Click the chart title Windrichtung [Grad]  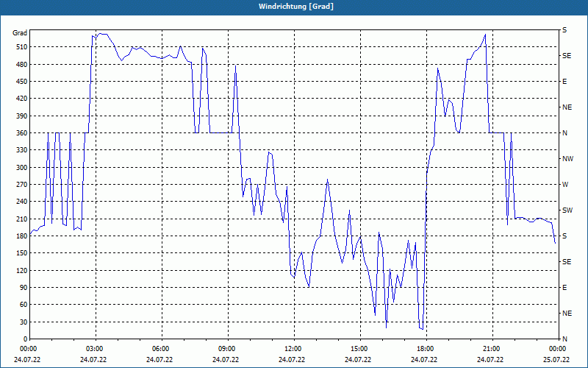tap(296, 7)
